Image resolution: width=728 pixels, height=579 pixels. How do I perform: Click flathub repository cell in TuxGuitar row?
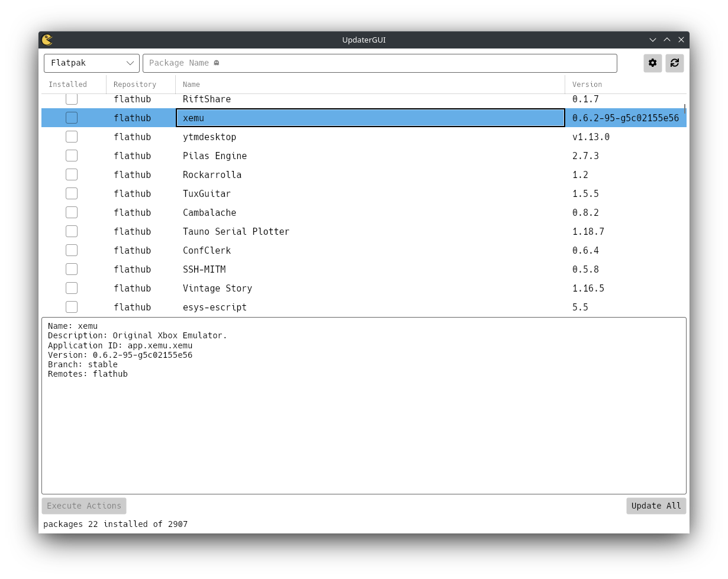132,193
